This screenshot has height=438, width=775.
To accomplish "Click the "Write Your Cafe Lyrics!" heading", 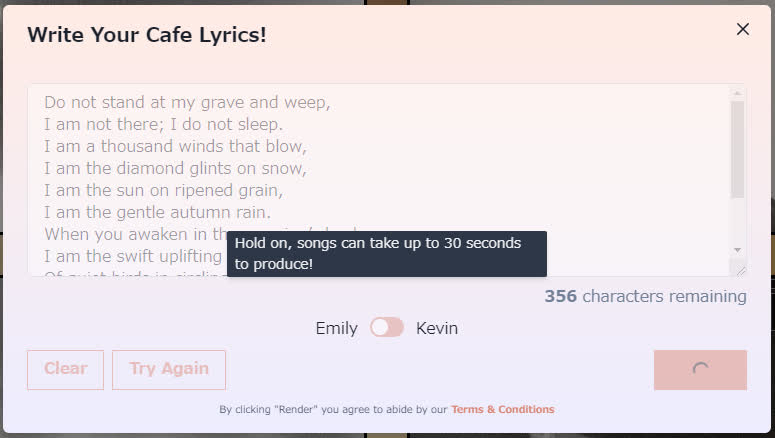I will (x=147, y=35).
